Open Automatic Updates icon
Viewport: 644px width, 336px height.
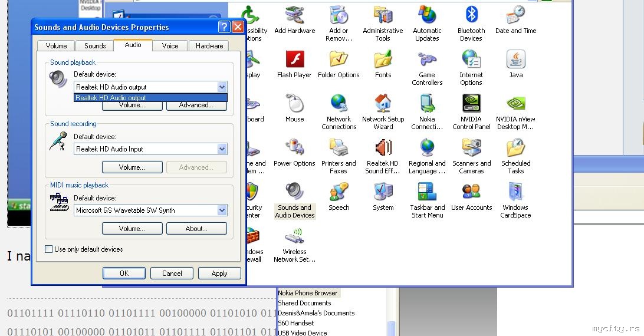(x=427, y=24)
